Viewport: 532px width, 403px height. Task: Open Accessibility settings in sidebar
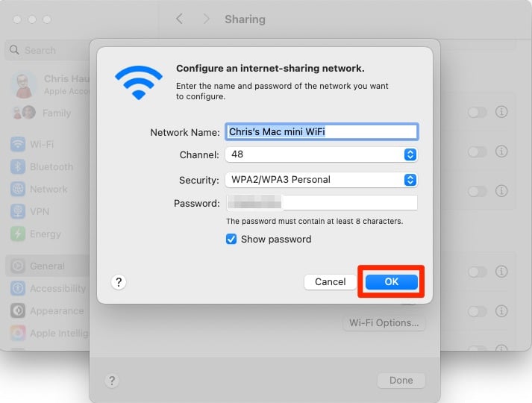coord(48,288)
